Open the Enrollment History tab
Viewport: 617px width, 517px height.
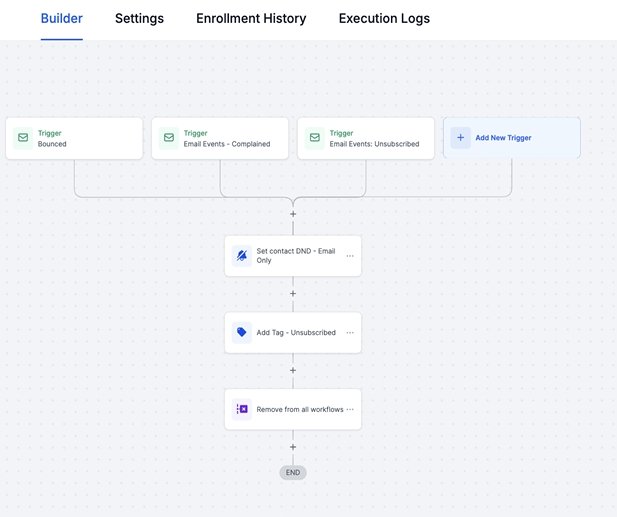[251, 19]
